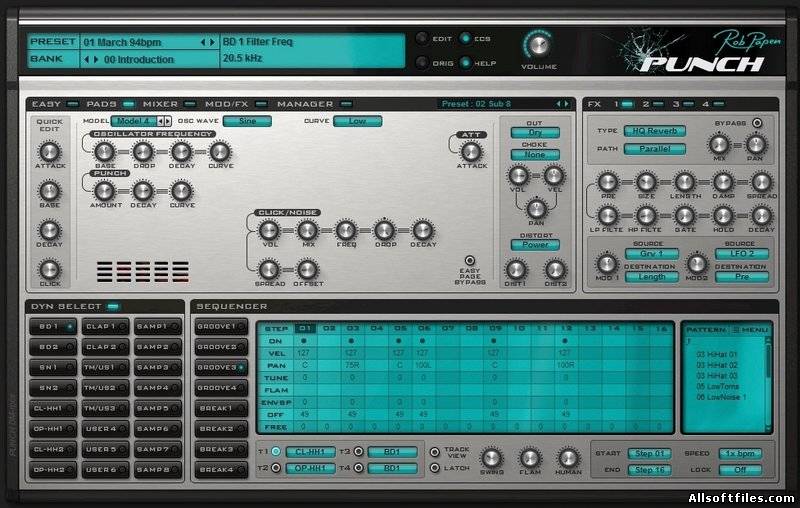Toggle the Edit indicator button

tap(421, 38)
